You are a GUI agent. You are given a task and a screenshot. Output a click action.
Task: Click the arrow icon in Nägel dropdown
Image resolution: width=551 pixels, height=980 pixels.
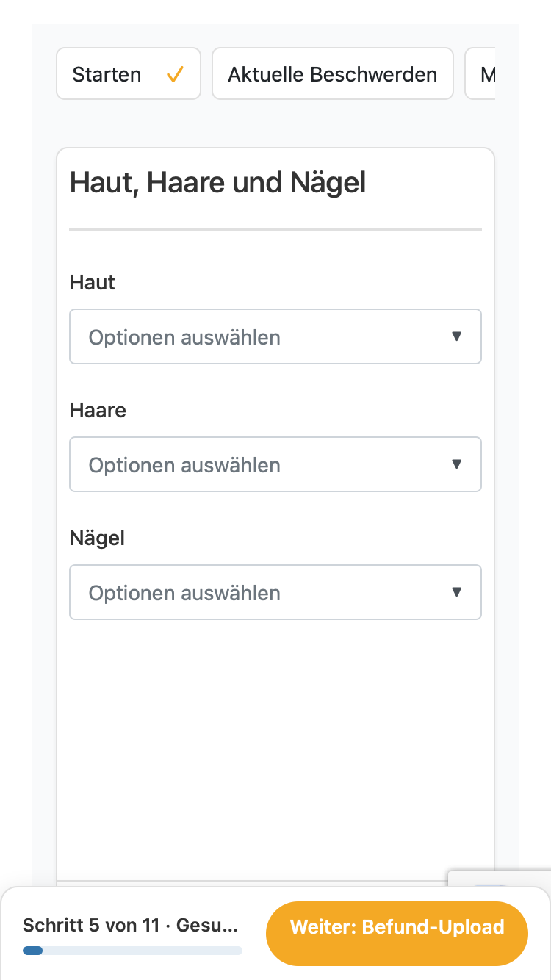coord(456,592)
